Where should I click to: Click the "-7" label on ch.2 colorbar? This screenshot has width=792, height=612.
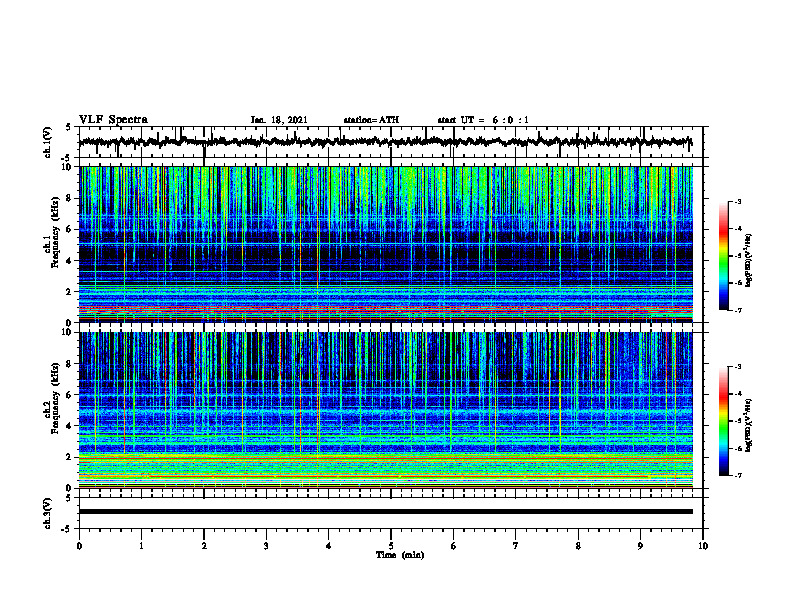[737, 476]
